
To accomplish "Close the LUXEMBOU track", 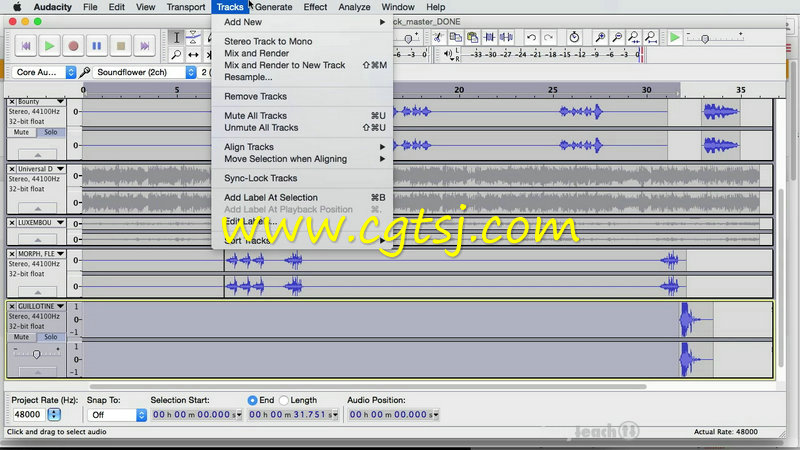I will 12,223.
